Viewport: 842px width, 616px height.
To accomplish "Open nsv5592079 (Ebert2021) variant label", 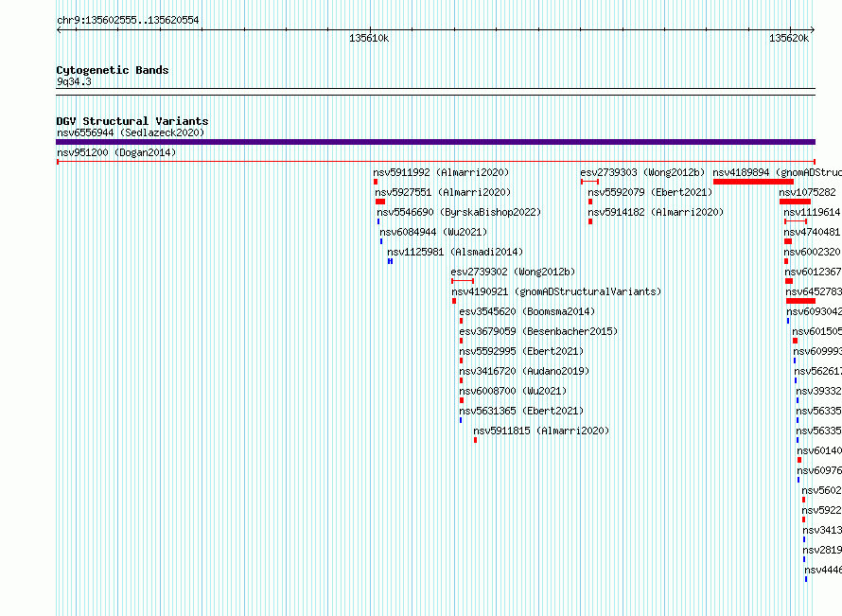I will coord(650,192).
